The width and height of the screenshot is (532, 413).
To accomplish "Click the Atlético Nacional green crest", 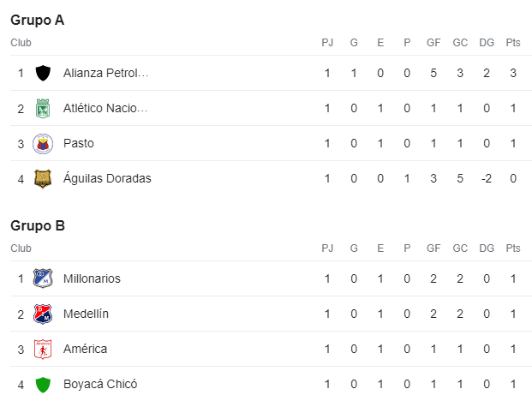I will tap(43, 108).
